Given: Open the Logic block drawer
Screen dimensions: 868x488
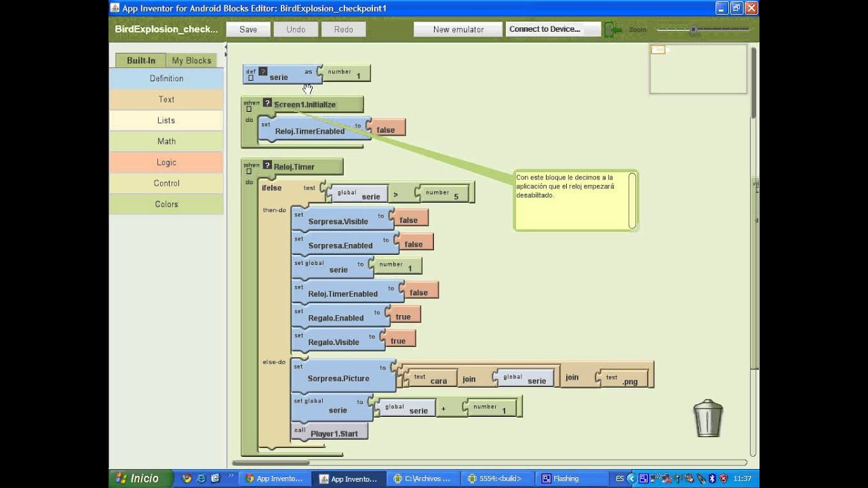Looking at the screenshot, I should pyautogui.click(x=166, y=162).
